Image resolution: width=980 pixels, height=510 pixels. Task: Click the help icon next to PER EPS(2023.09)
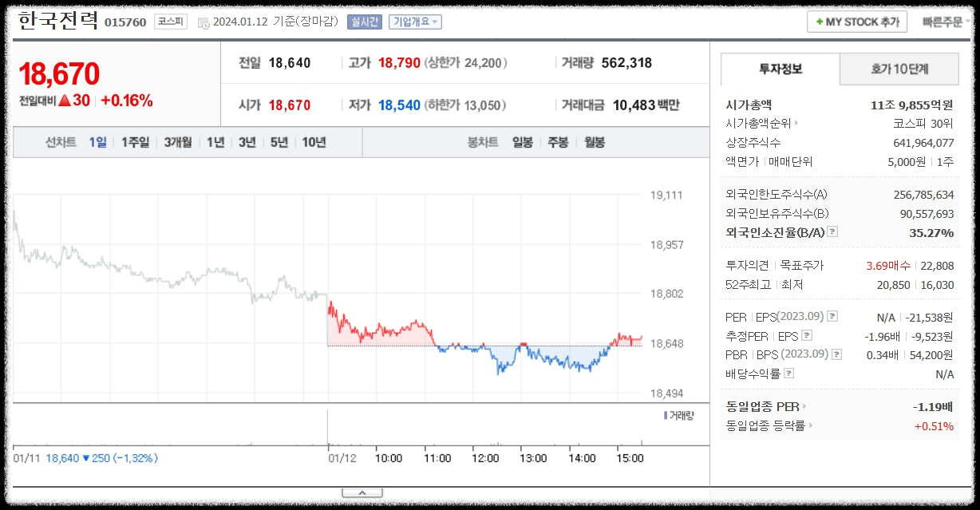click(x=832, y=317)
